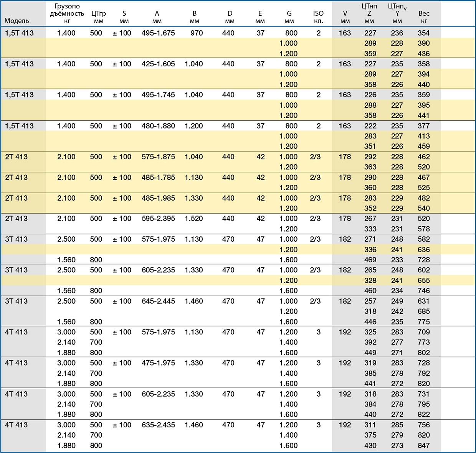Viewport: 476px width, 453px height.
Task: Select the 'V мм' column header
Action: [x=345, y=17]
